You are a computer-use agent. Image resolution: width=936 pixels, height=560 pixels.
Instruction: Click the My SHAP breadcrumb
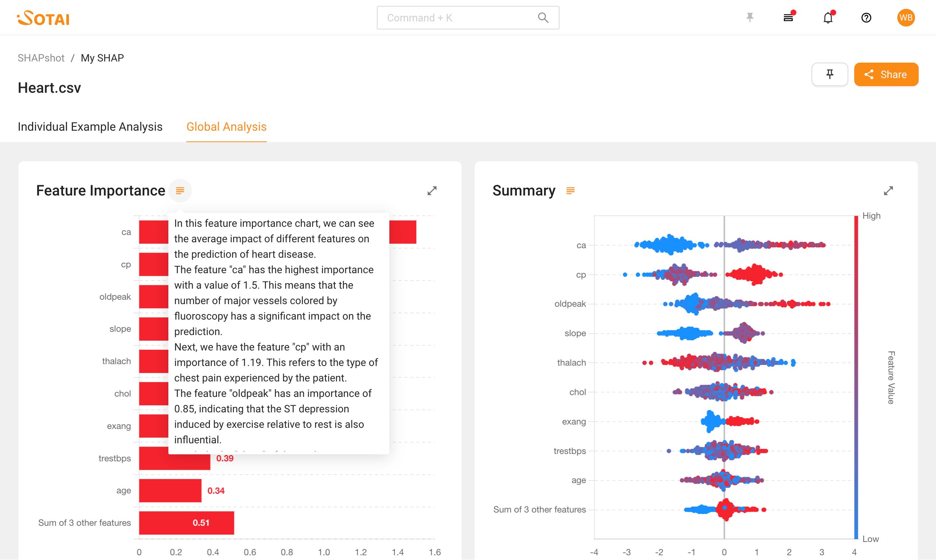pos(102,58)
